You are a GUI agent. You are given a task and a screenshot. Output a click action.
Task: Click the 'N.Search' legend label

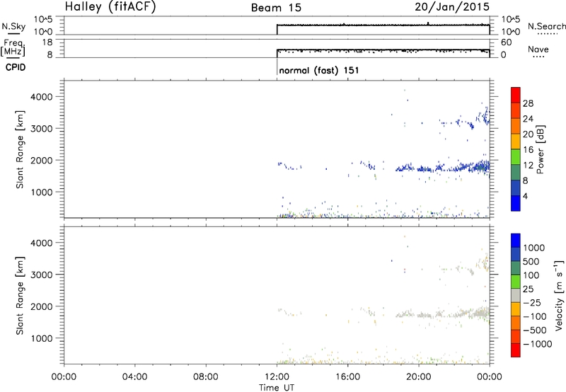coord(546,26)
